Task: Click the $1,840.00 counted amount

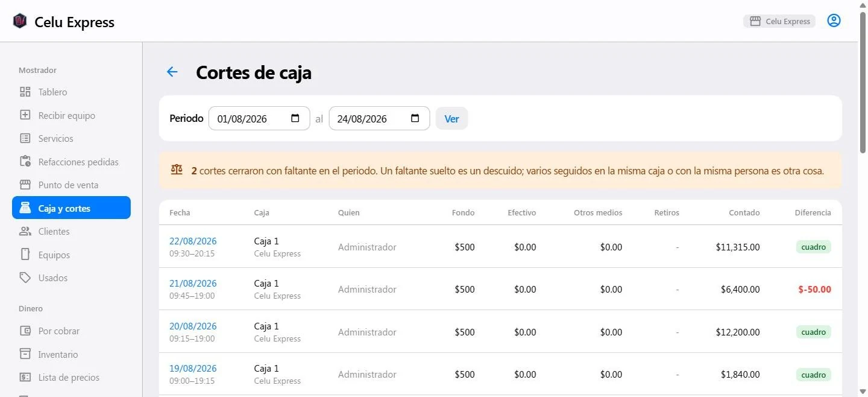Action: [x=740, y=375]
